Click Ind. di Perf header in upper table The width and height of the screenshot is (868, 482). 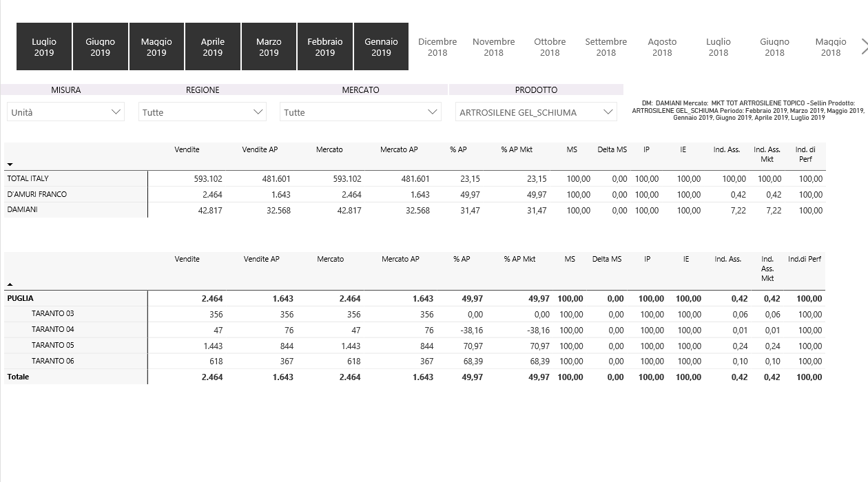805,154
